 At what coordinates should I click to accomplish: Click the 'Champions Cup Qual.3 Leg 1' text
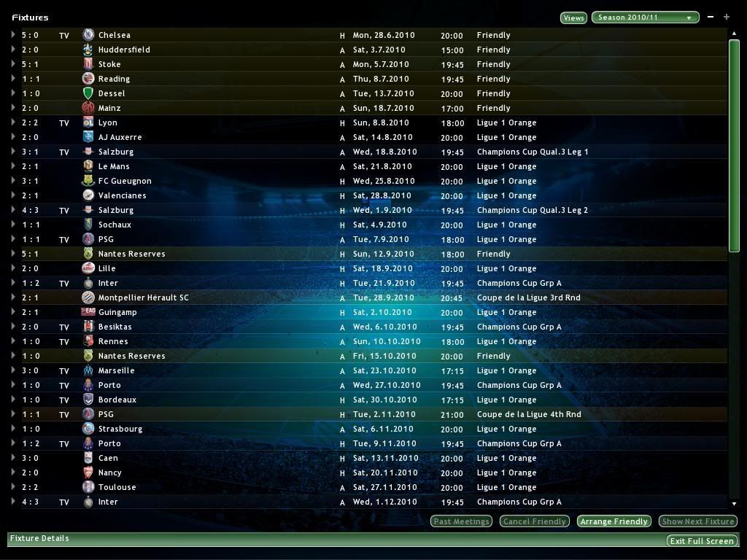532,152
